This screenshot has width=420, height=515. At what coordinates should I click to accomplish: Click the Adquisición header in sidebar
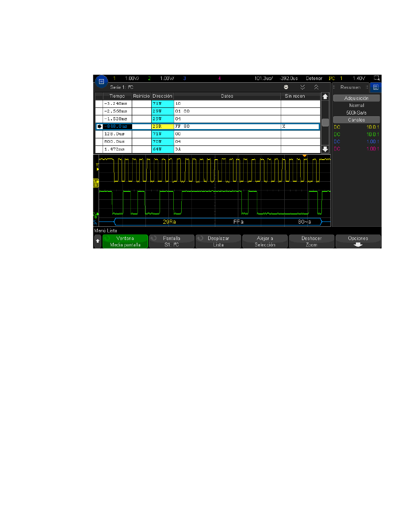coord(356,98)
